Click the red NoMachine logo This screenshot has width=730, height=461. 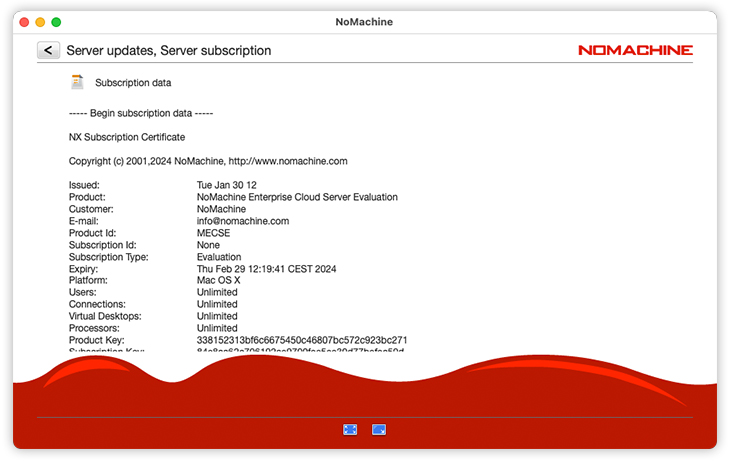point(635,50)
